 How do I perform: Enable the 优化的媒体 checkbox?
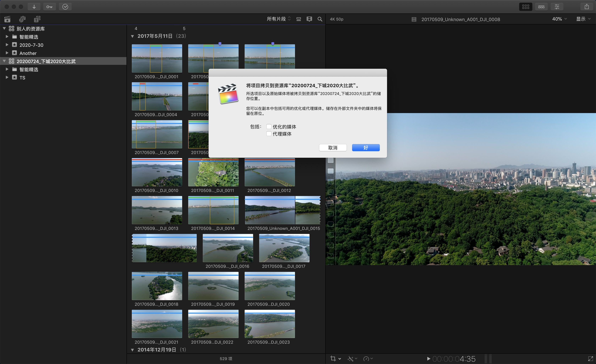point(269,127)
